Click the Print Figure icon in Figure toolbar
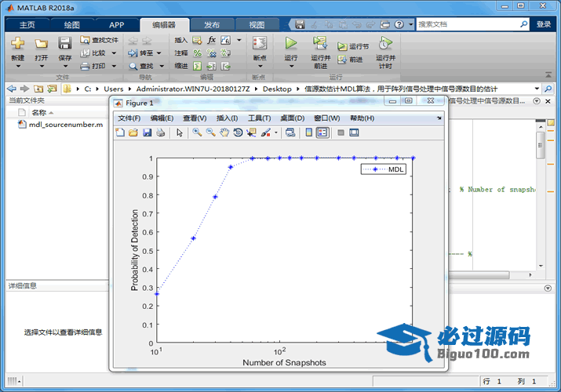This screenshot has height=392, width=561. click(x=160, y=132)
